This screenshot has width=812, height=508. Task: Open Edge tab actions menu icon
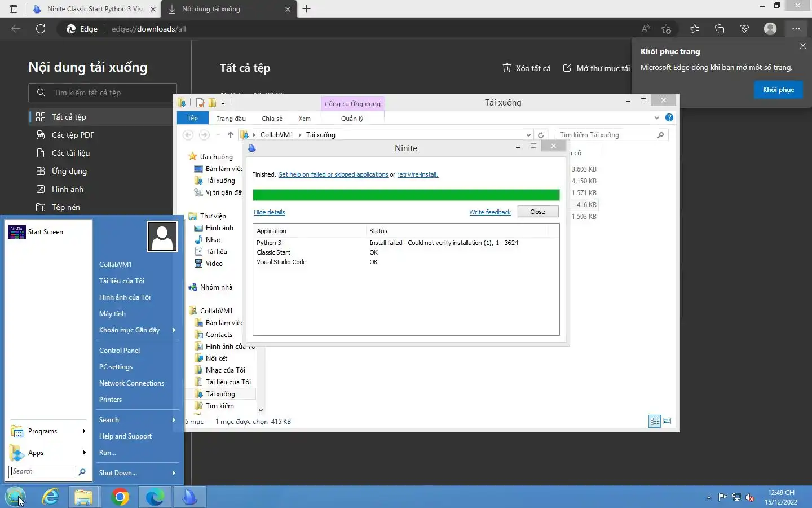point(14,9)
